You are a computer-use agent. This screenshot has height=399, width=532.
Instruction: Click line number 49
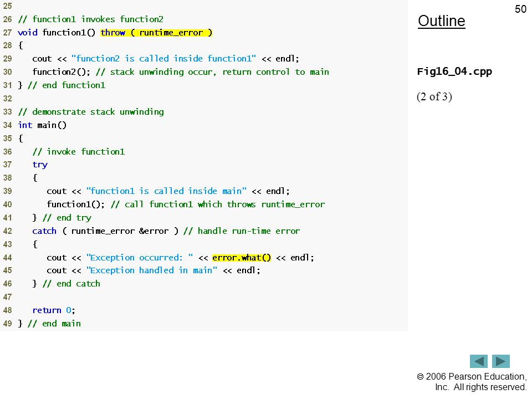tap(7, 324)
